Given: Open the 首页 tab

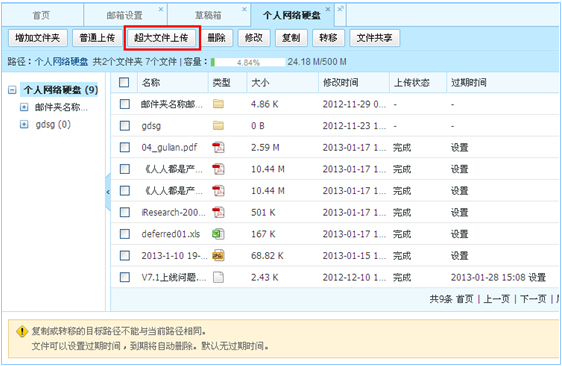Looking at the screenshot, I should [x=42, y=15].
